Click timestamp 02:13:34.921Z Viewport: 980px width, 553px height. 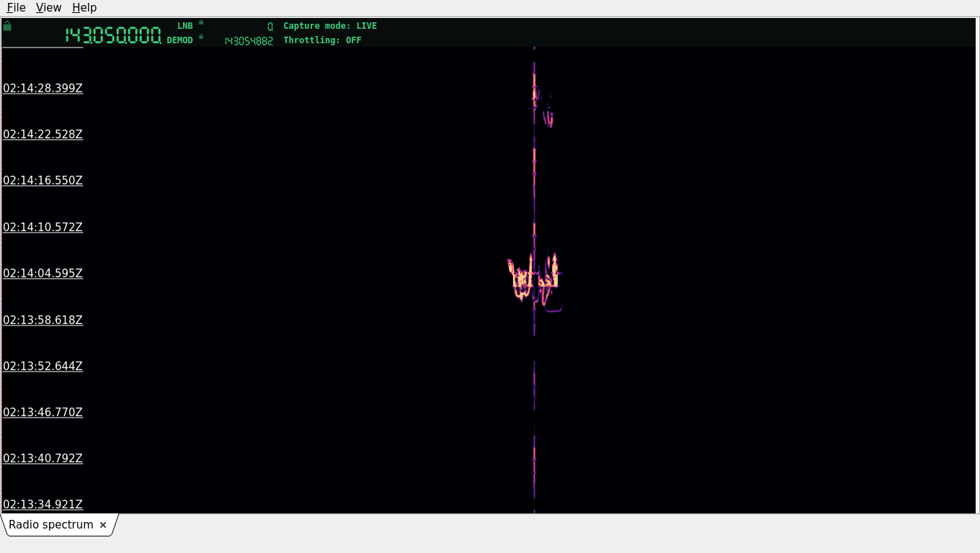coord(43,505)
